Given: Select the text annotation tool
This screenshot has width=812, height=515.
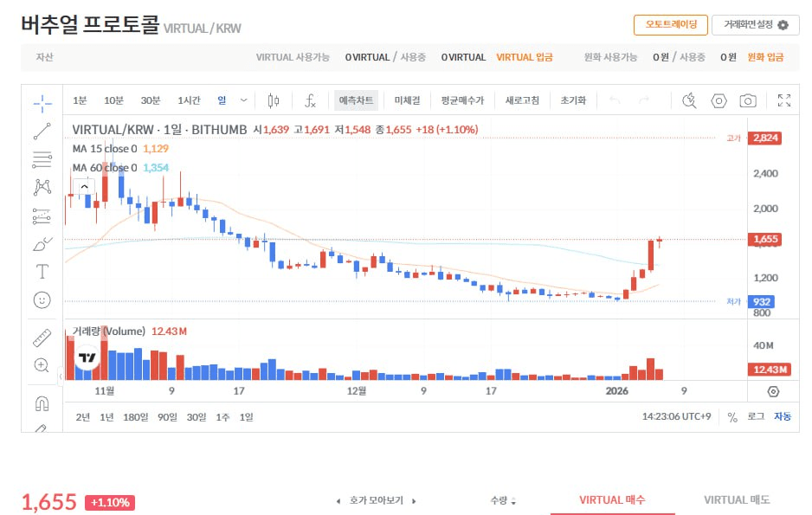Looking at the screenshot, I should [42, 273].
